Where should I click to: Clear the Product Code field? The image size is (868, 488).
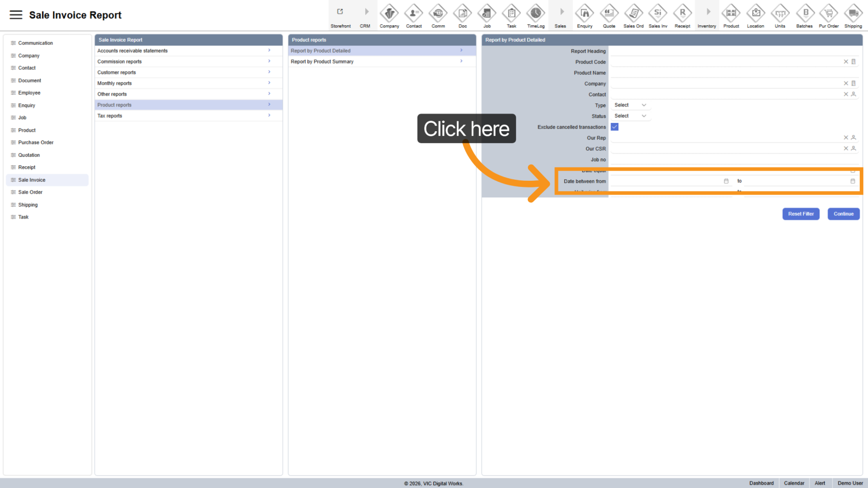[x=846, y=62]
